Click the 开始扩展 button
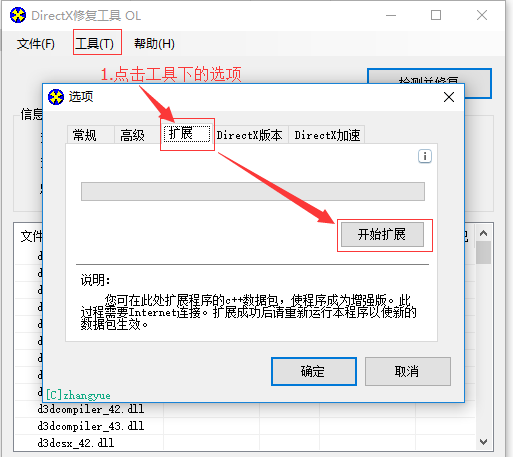513x457 pixels. tap(382, 234)
